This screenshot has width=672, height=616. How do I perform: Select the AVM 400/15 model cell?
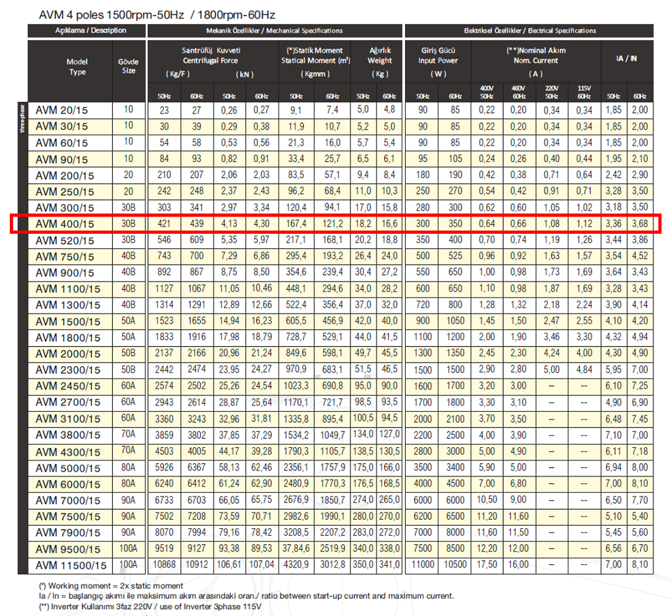pyautogui.click(x=64, y=223)
